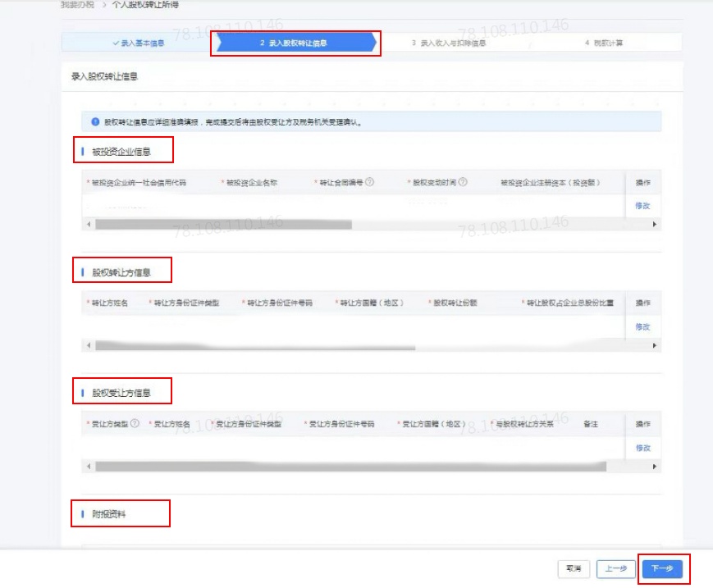Click column header 转让方身份证件类型
The width and height of the screenshot is (713, 588).
tap(186, 303)
